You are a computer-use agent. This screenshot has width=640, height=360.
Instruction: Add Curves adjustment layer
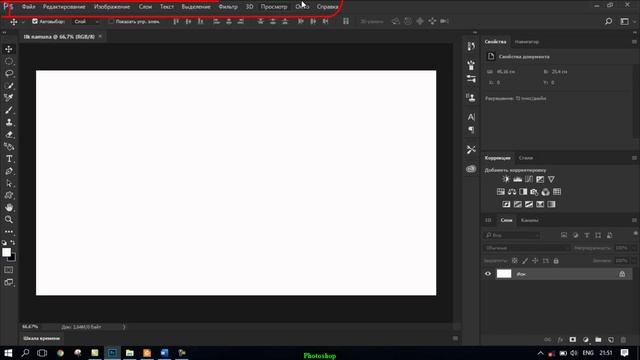pyautogui.click(x=529, y=179)
